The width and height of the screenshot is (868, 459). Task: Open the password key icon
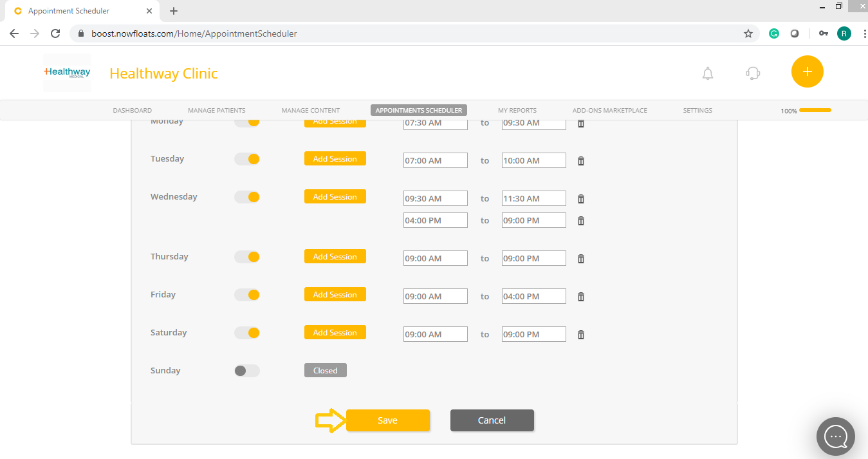tap(824, 33)
